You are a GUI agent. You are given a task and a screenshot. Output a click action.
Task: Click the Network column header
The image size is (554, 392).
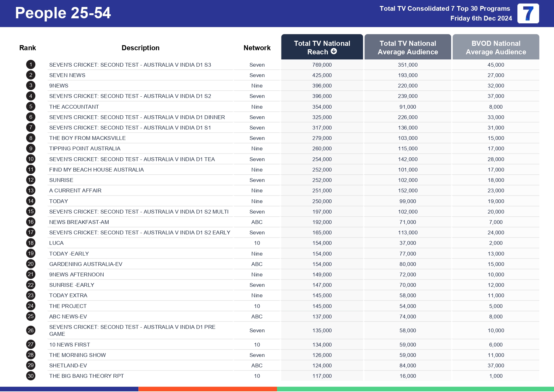(x=257, y=47)
